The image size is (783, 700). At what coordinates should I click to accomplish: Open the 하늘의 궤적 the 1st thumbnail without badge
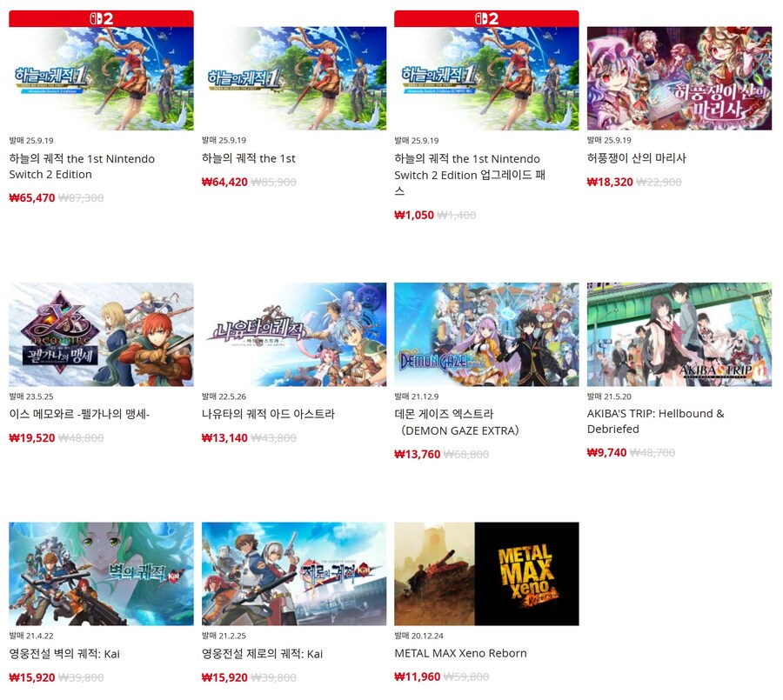[x=294, y=78]
